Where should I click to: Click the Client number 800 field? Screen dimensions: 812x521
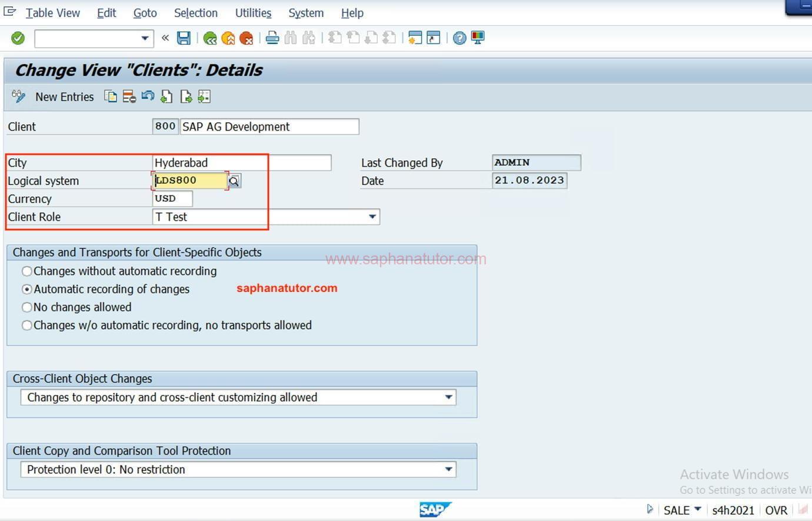[x=165, y=126]
